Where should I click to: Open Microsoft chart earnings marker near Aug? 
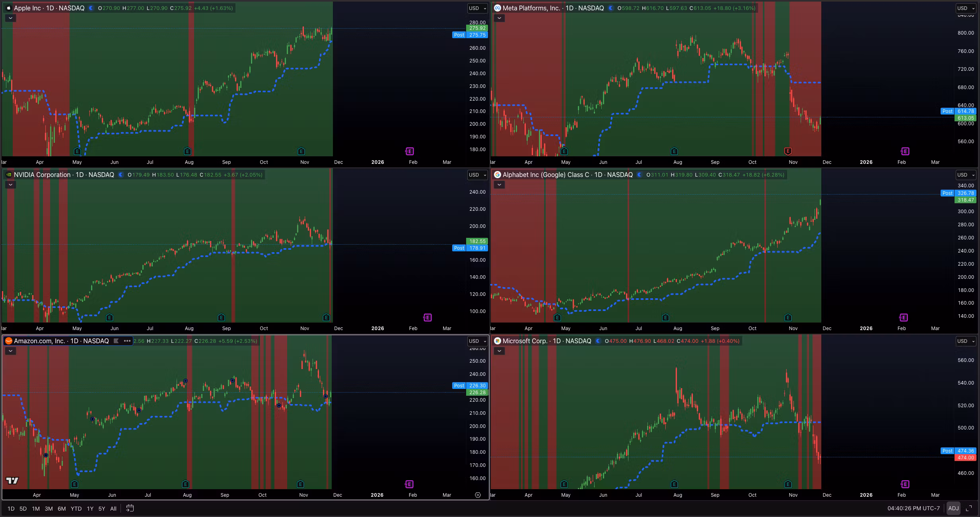674,484
